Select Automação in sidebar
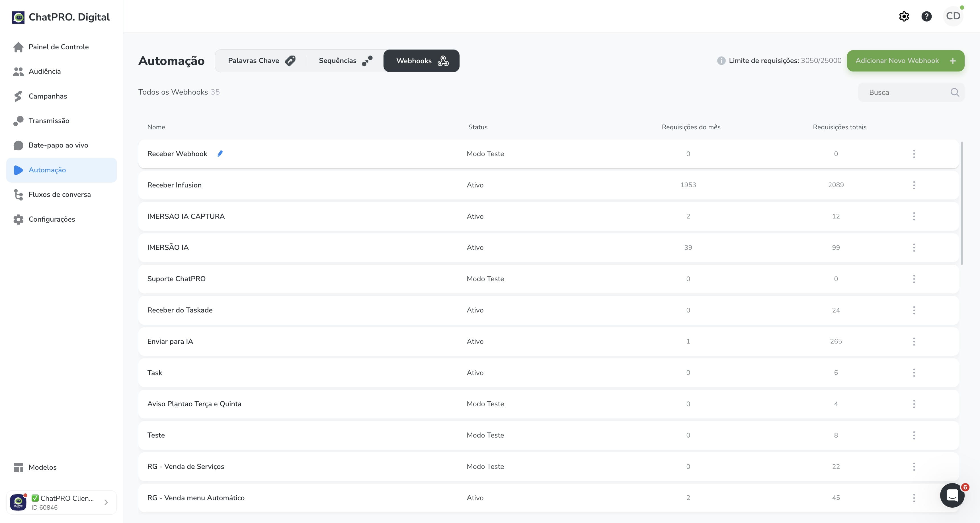Viewport: 980px width, 523px height. 61,170
